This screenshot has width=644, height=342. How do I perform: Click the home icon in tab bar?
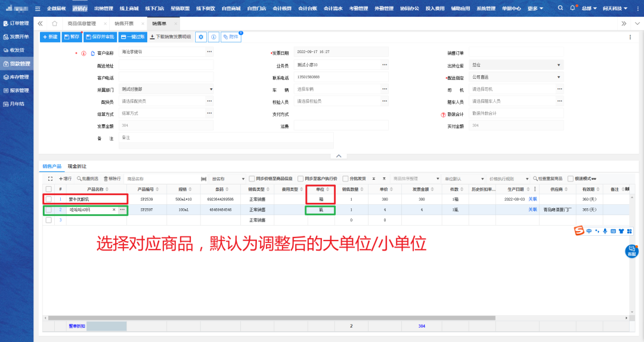(x=55, y=23)
